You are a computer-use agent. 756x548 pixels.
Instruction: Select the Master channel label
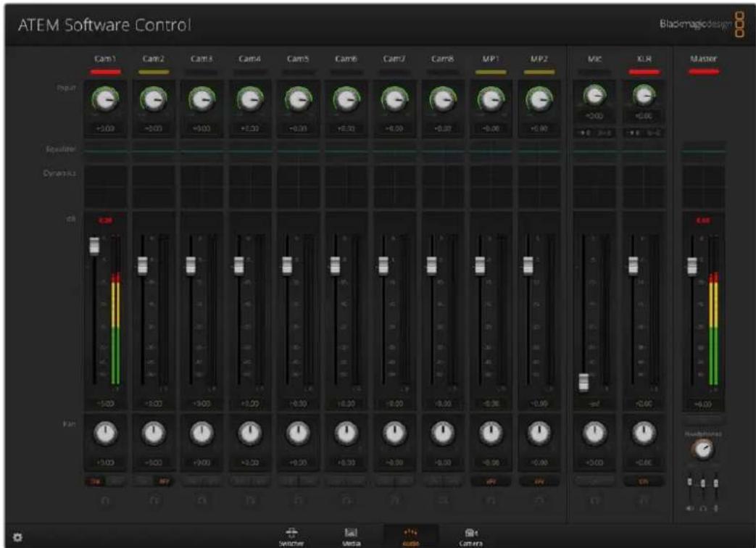[703, 59]
